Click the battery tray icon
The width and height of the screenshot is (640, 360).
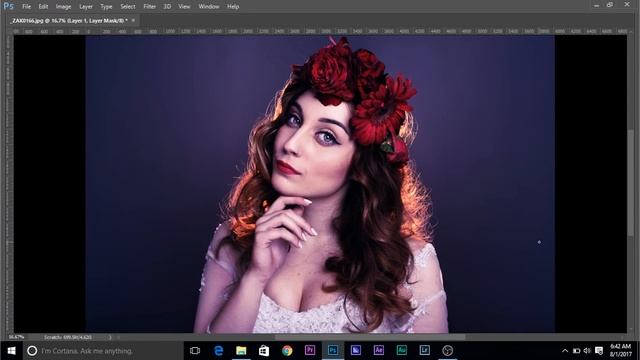[576, 351]
